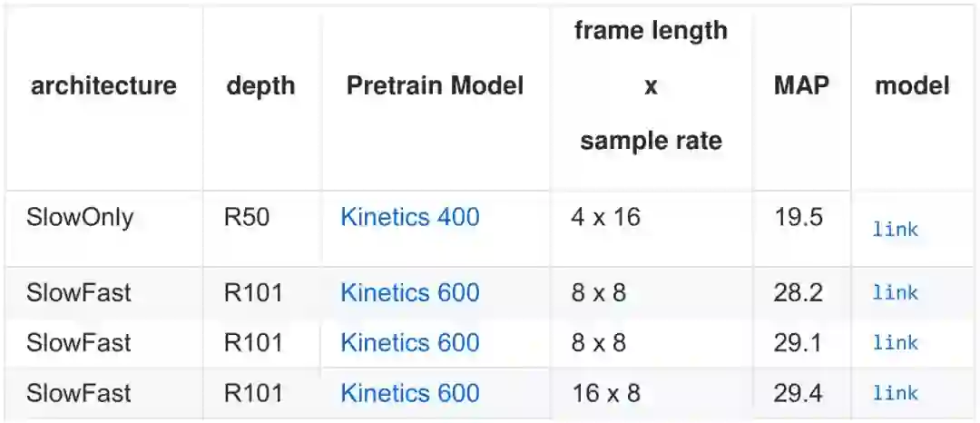
Task: Click the frame length x sample rate header
Action: tap(651, 86)
